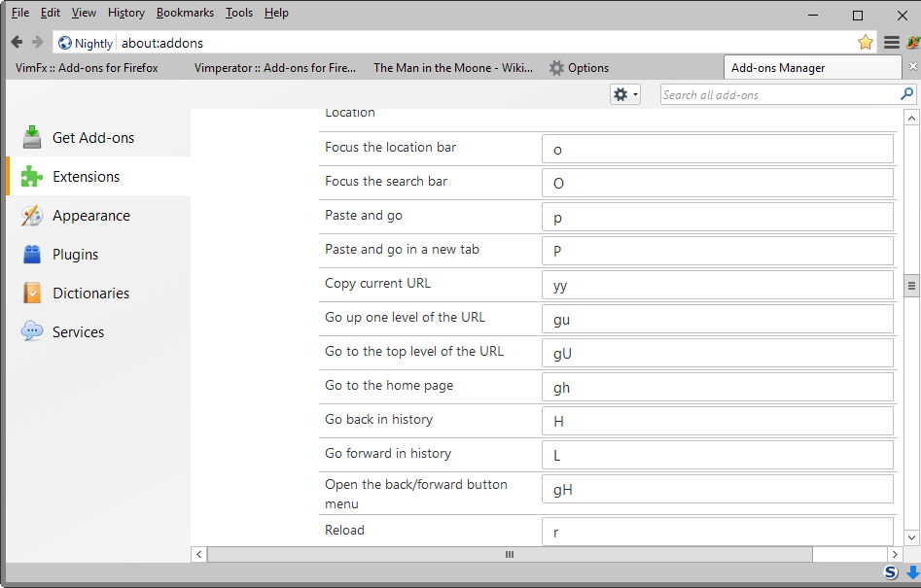Click the Go to the home page shortcut field
The width and height of the screenshot is (921, 588).
coord(717,388)
